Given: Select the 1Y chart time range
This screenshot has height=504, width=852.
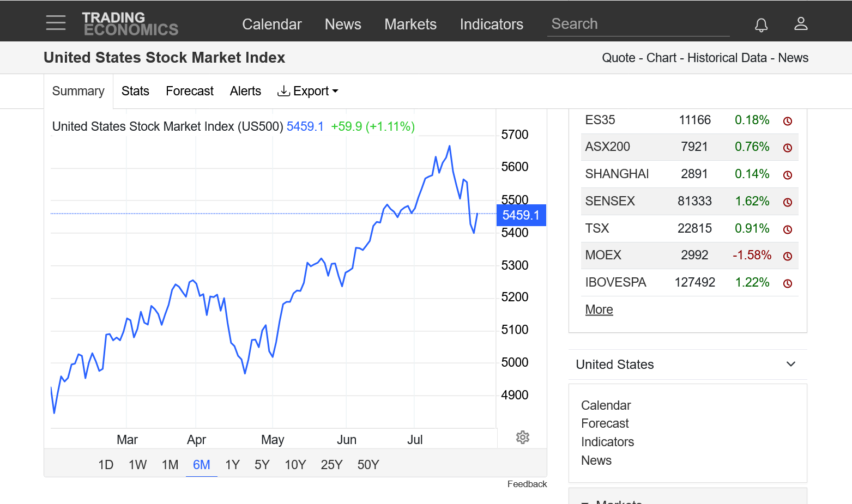Looking at the screenshot, I should 232,465.
